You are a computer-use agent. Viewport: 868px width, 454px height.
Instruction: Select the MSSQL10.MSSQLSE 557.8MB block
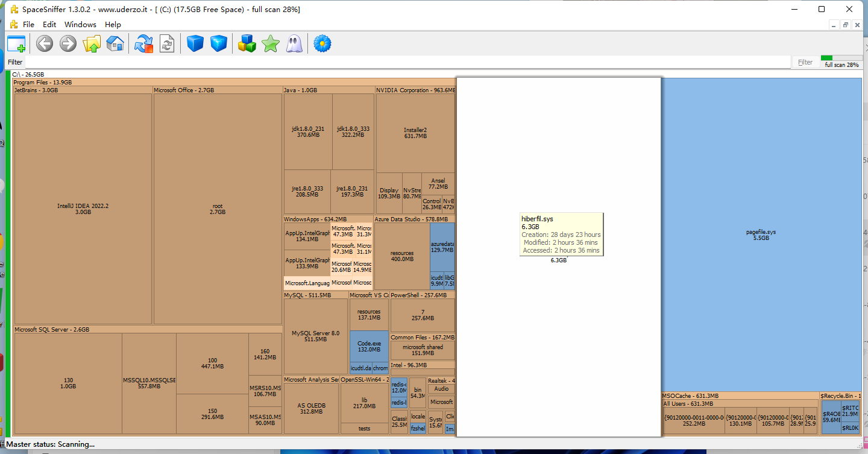149,383
